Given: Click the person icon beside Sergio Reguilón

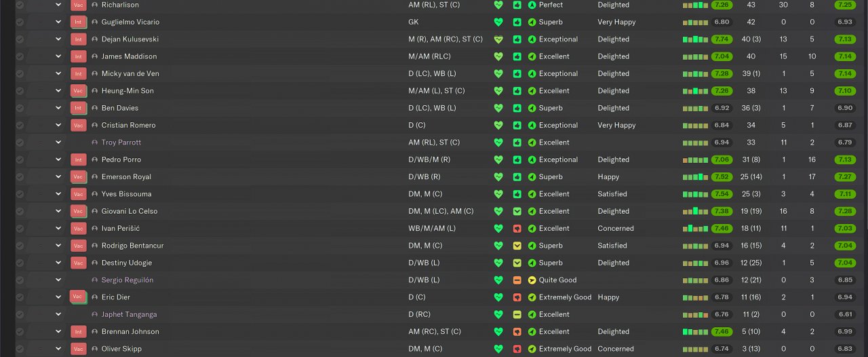Looking at the screenshot, I should pyautogui.click(x=95, y=280).
